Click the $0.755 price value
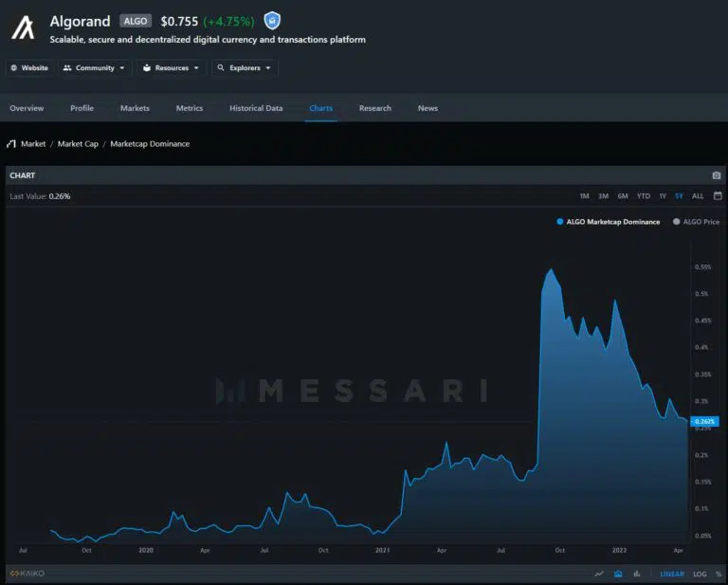Image resolution: width=728 pixels, height=585 pixels. click(x=179, y=22)
